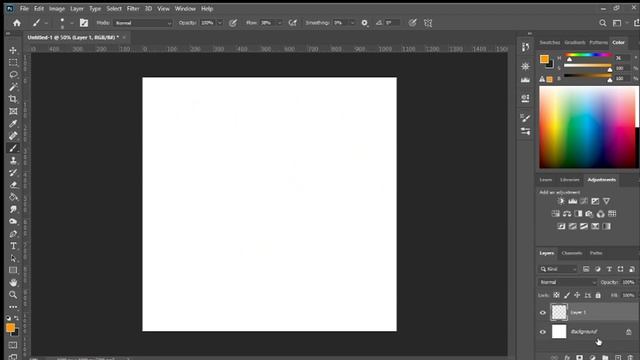The image size is (640, 360).
Task: Select the Paint Bucket tool
Action: 13,197
